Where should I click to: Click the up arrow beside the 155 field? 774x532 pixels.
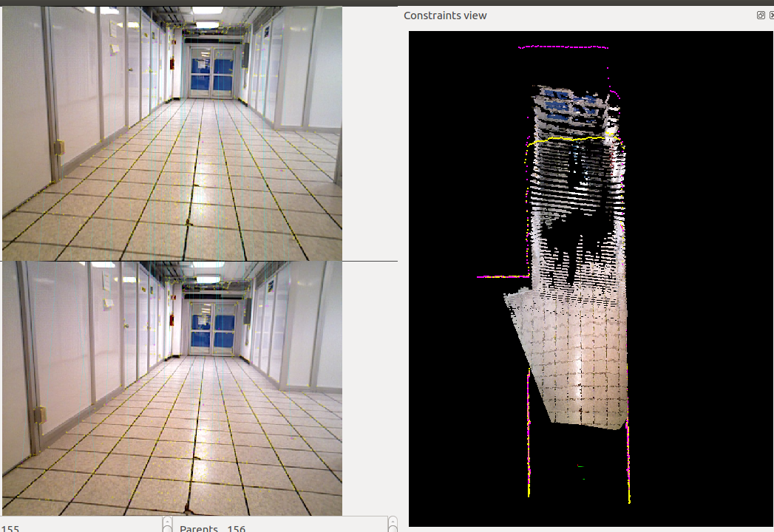pos(168,522)
